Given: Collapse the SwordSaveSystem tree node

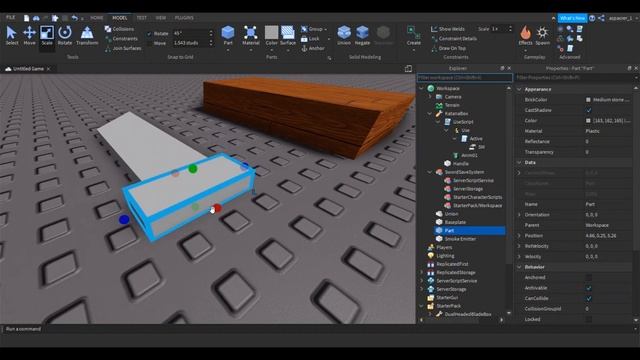Looking at the screenshot, I should tap(430, 172).
